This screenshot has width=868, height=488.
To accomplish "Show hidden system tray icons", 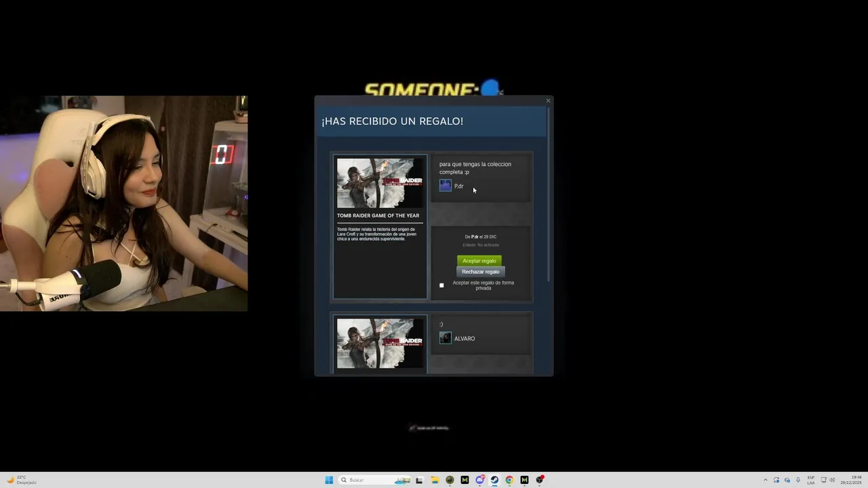I will tap(766, 480).
